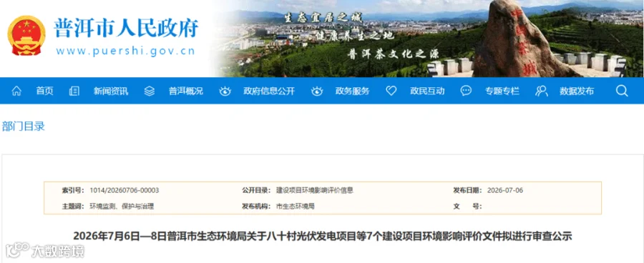
Task: Click the layers icon beside 普洱概况
Action: (x=150, y=91)
